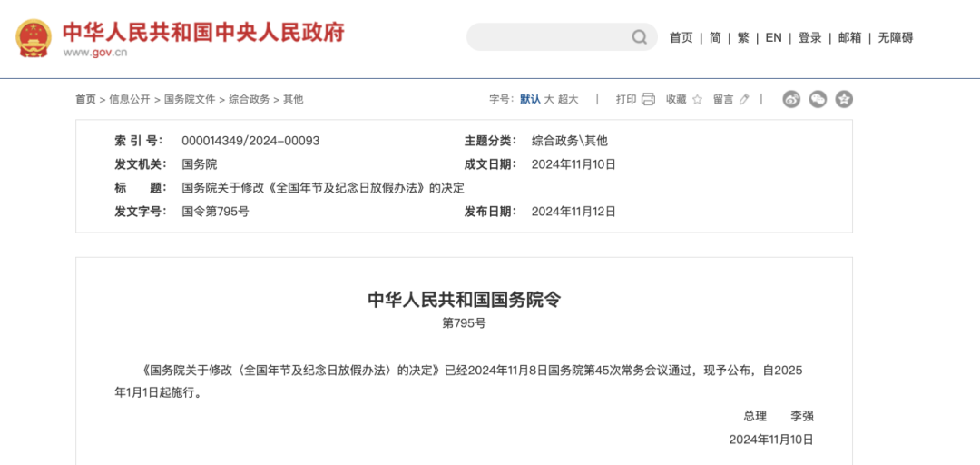Click the 字号 font size label
This screenshot has width=980, height=465.
coord(501,99)
